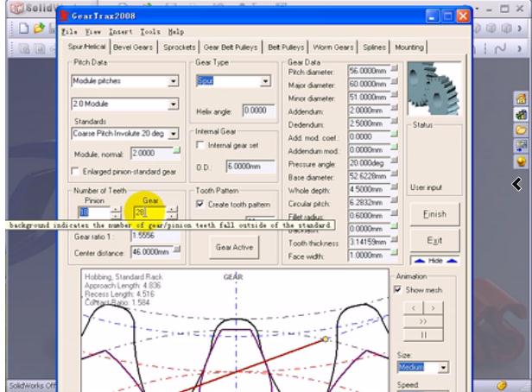532x392 pixels.
Task: Play animation with >> button
Action: pyautogui.click(x=423, y=321)
